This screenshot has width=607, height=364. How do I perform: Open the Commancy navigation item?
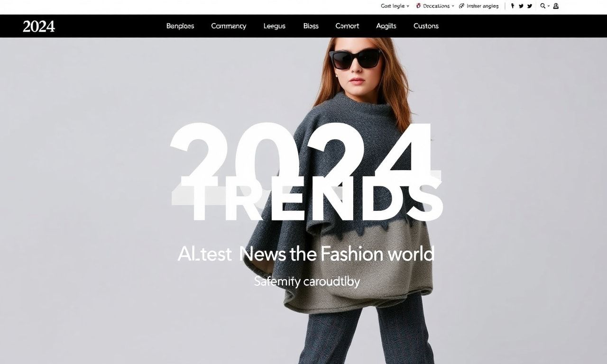(x=229, y=26)
